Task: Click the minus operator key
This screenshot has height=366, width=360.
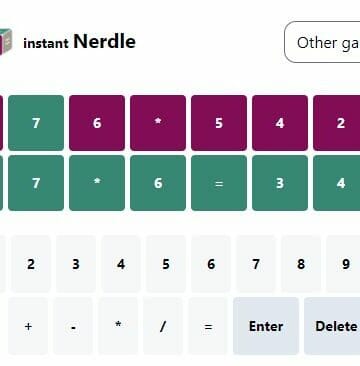Action: point(73,326)
